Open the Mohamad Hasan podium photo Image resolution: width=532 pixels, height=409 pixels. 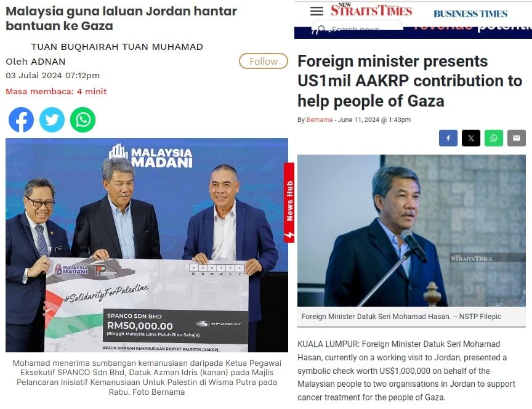(411, 230)
